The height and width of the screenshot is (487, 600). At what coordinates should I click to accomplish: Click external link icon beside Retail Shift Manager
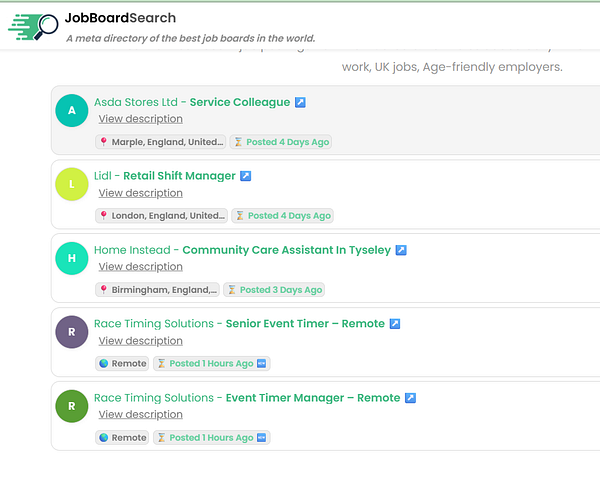click(x=246, y=176)
